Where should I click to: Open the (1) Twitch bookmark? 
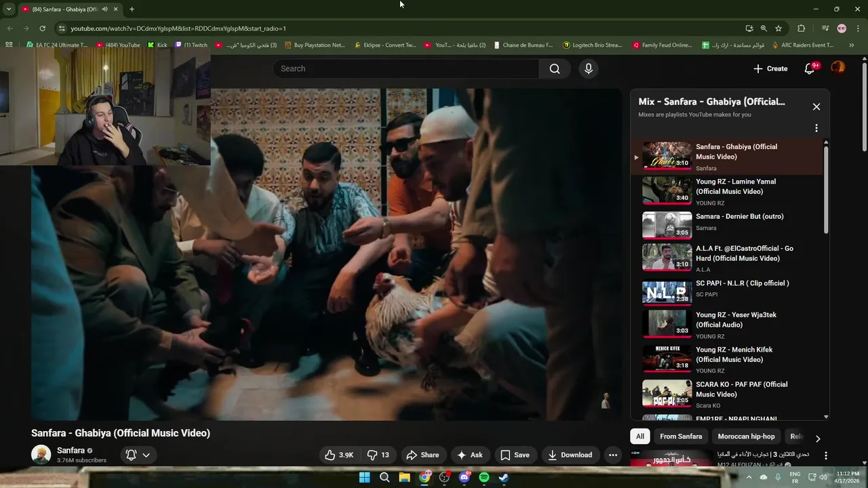point(191,45)
